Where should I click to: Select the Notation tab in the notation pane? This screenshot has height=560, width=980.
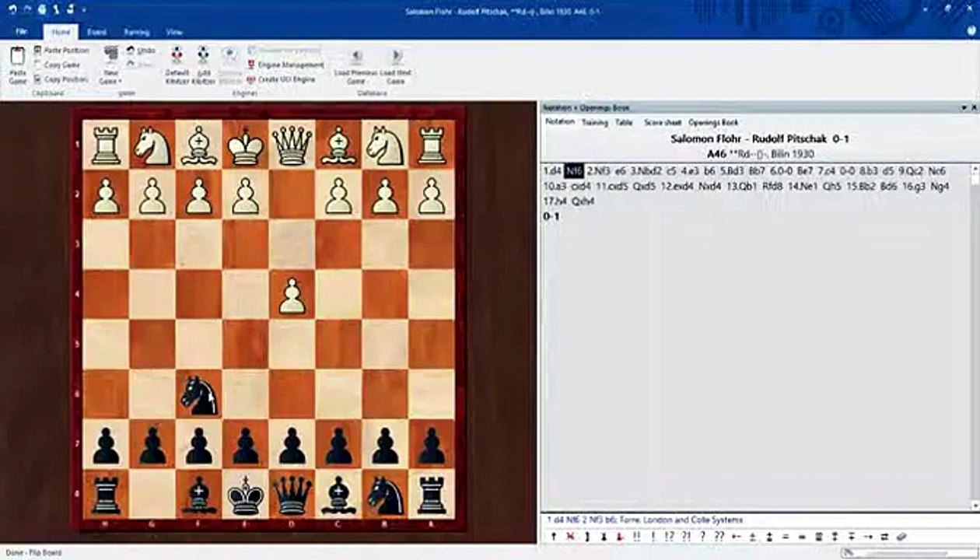pos(559,122)
